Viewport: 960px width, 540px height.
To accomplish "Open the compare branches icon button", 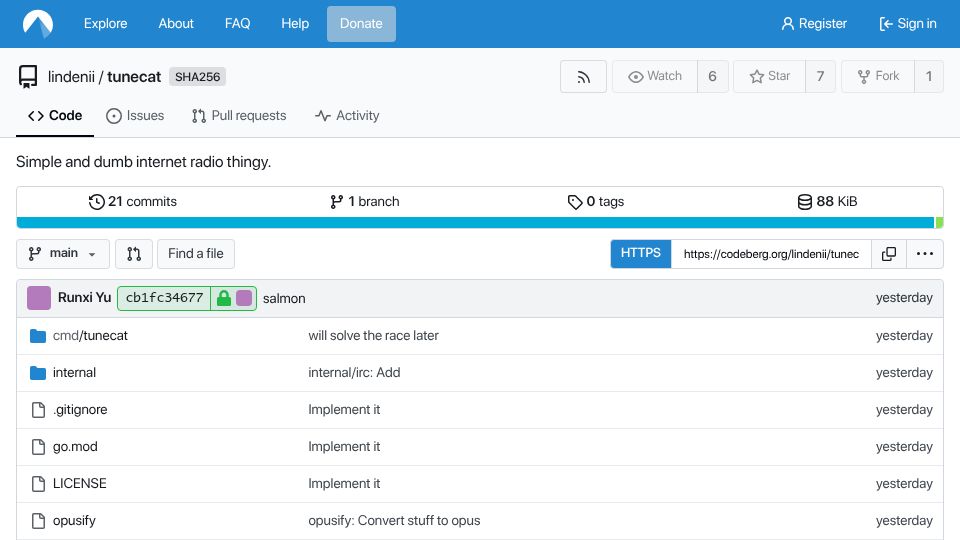I will [133, 253].
